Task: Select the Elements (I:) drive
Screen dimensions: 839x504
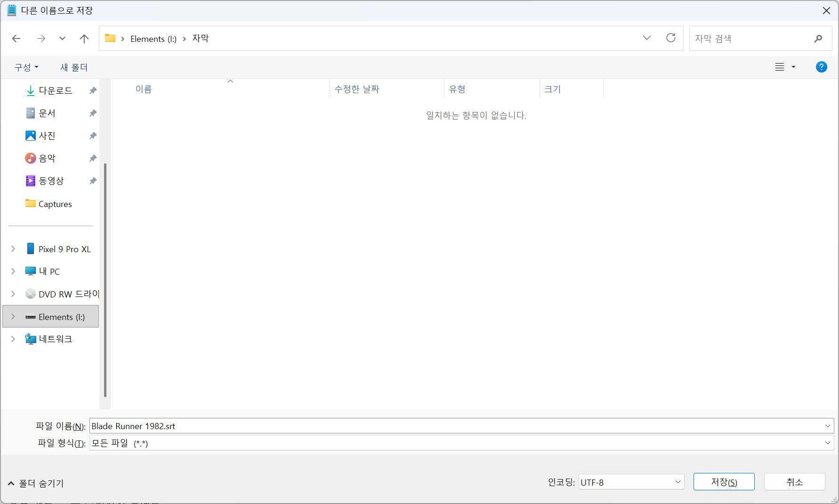Action: [x=62, y=317]
